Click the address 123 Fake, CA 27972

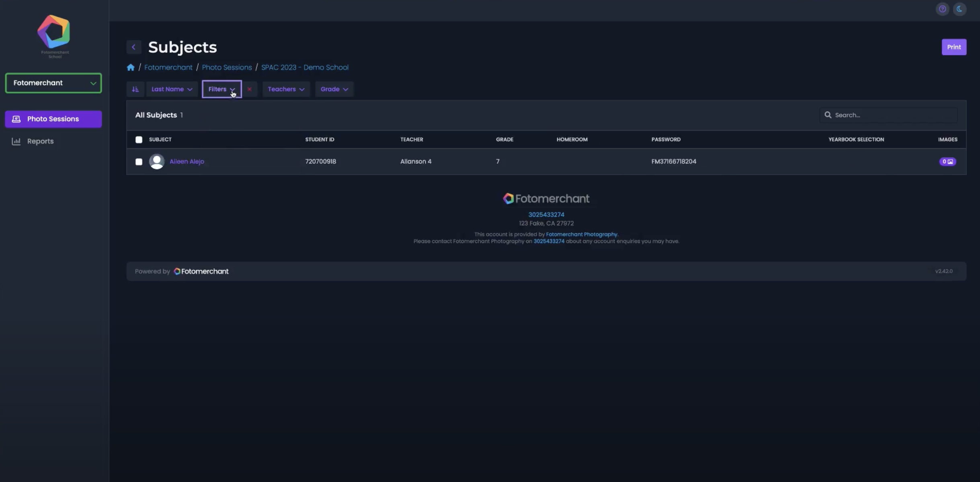tap(546, 223)
